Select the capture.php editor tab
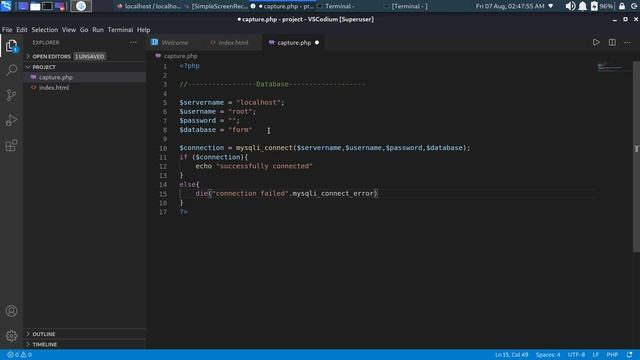Viewport: 640px width, 360px height. (294, 42)
